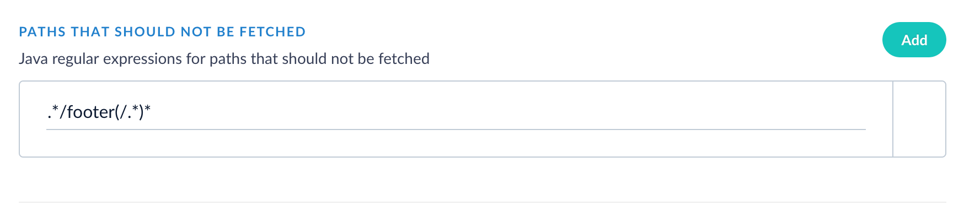Click the Java regular expressions description text
Image resolution: width=980 pixels, height=205 pixels.
pyautogui.click(x=224, y=59)
